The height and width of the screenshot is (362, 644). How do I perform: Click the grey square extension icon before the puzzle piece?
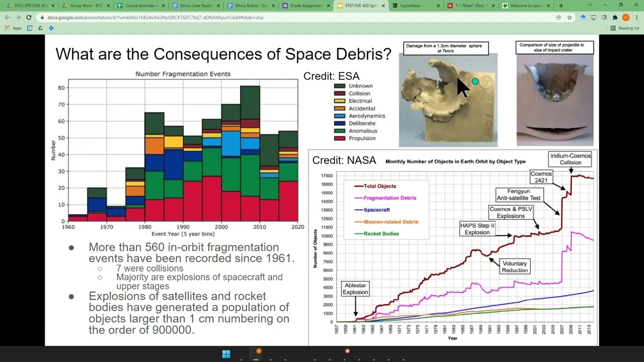[604, 18]
